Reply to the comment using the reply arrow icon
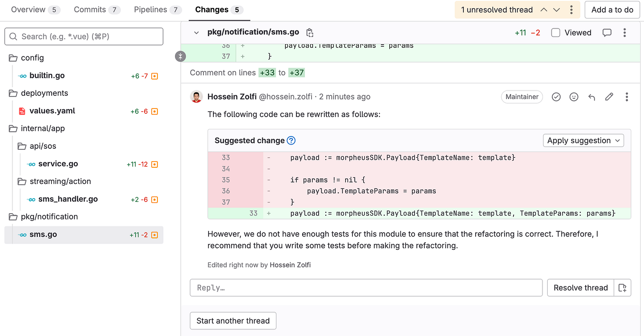 point(591,97)
